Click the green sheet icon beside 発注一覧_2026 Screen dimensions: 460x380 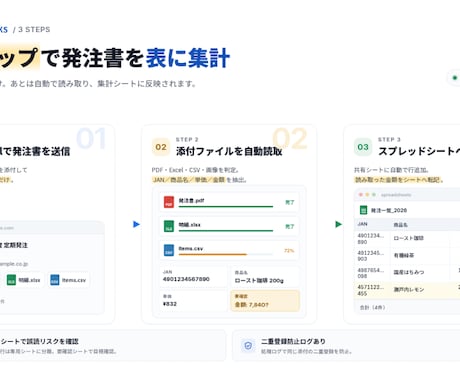click(x=363, y=210)
